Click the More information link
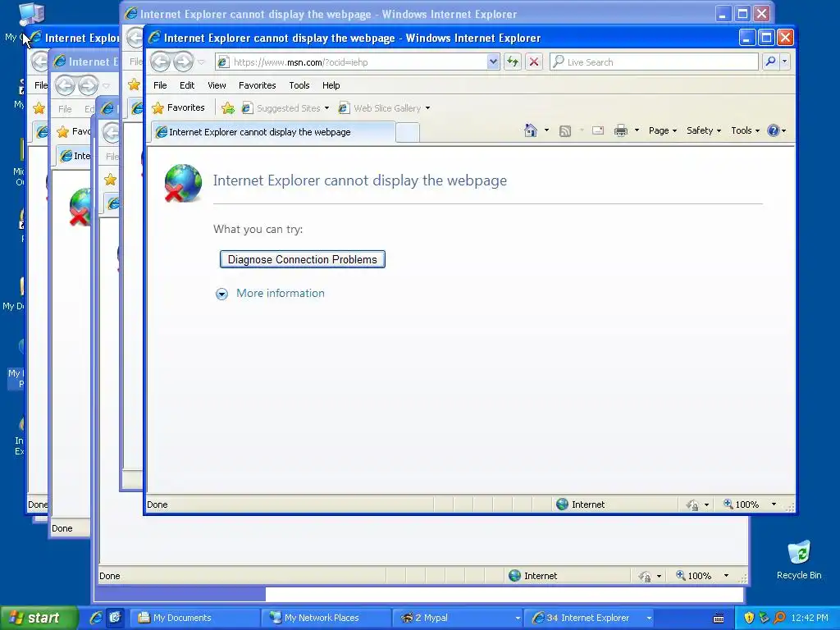 click(281, 293)
